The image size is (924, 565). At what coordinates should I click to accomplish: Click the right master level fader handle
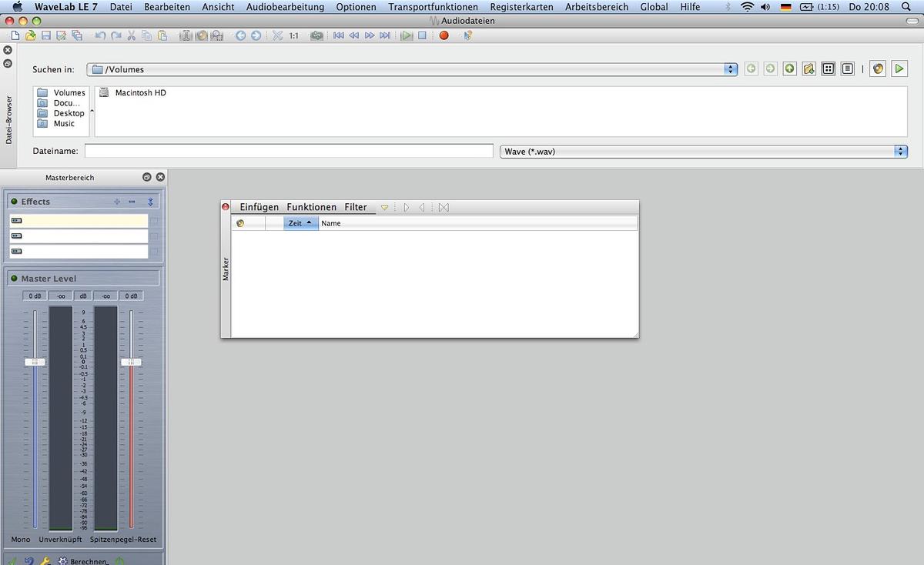pyautogui.click(x=131, y=362)
